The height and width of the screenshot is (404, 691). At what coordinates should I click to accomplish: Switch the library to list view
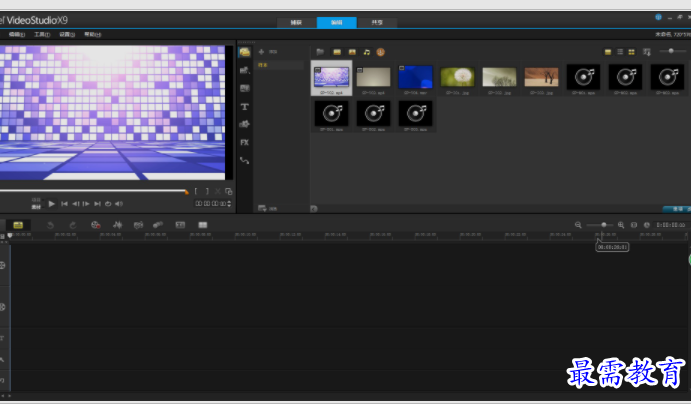tap(620, 52)
